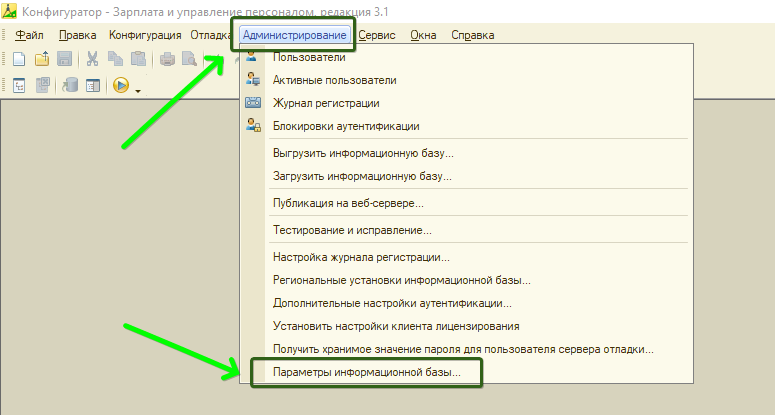Screen dimensions: 775x415
Task: Select Пользователи menu entry
Action: (x=466, y=57)
